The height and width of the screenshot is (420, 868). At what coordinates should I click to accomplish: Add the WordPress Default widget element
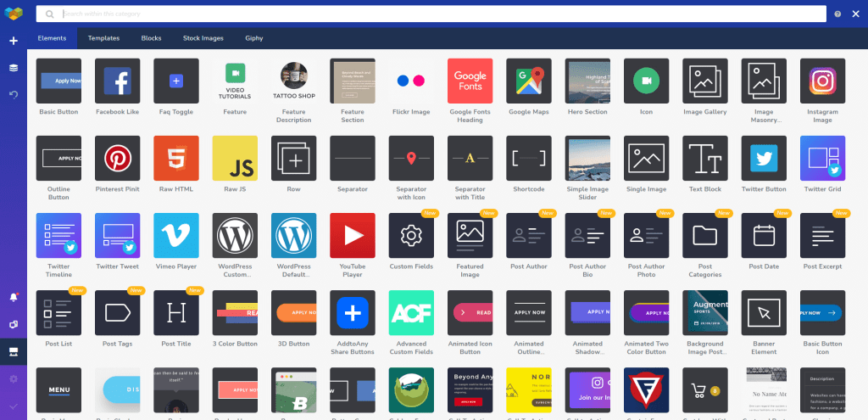[x=294, y=236]
